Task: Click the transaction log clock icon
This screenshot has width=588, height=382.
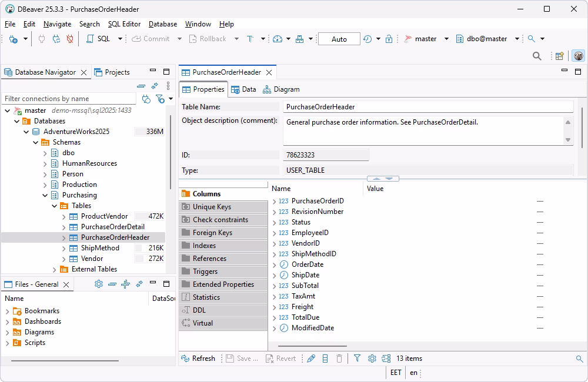Action: (x=367, y=39)
